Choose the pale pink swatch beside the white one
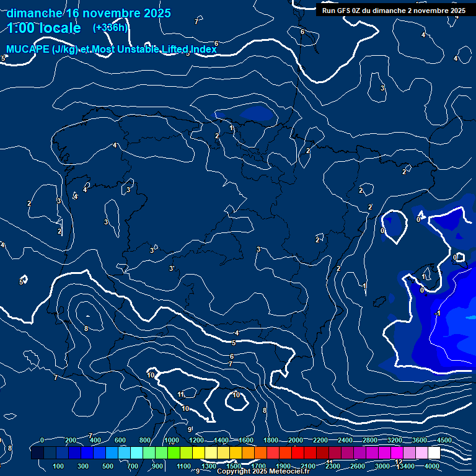The image size is (476, 476). pos(421,452)
